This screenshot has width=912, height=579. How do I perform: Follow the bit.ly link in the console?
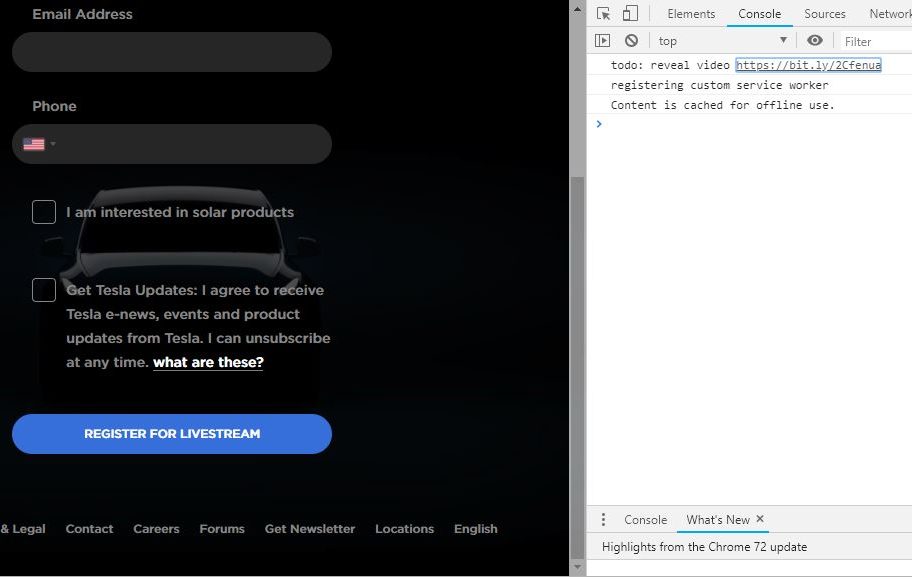[x=808, y=65]
